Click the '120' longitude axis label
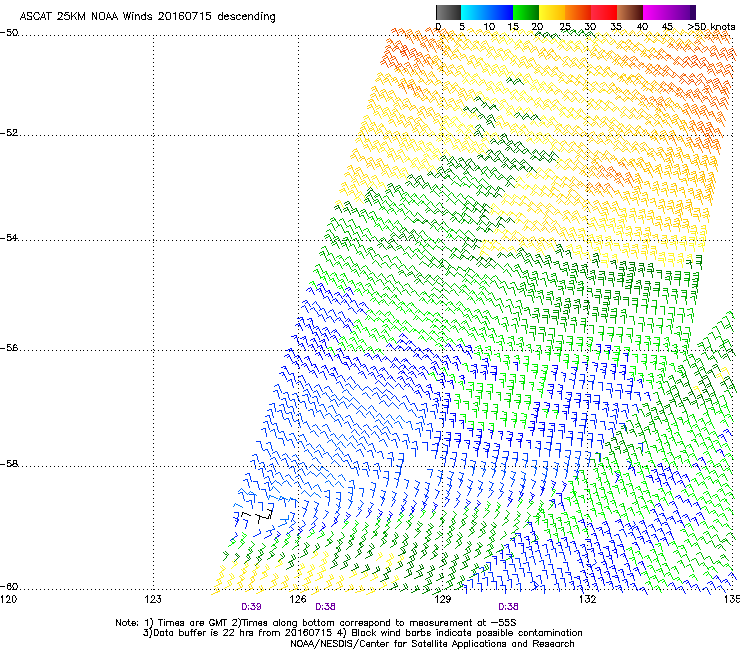The width and height of the screenshot is (740, 650). pyautogui.click(x=8, y=599)
